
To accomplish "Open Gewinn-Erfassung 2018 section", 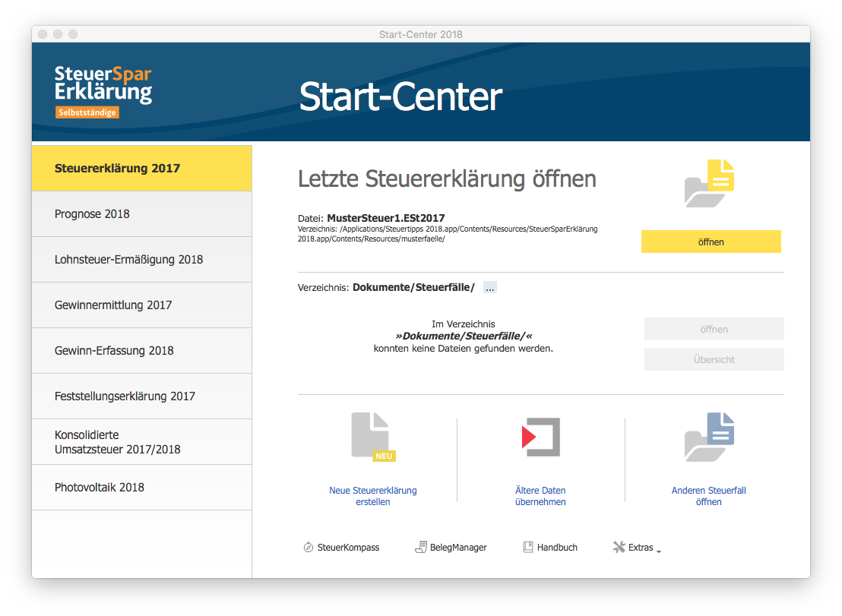I will click(x=142, y=350).
